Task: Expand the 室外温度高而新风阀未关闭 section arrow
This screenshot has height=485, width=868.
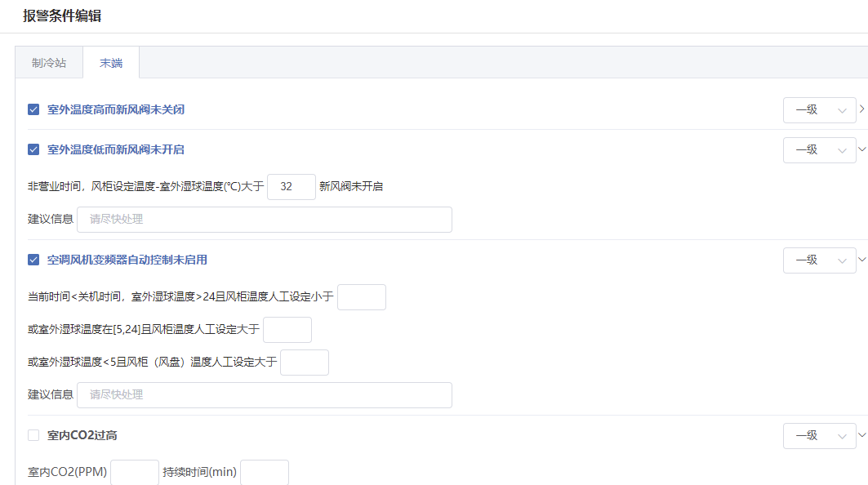Action: click(862, 109)
